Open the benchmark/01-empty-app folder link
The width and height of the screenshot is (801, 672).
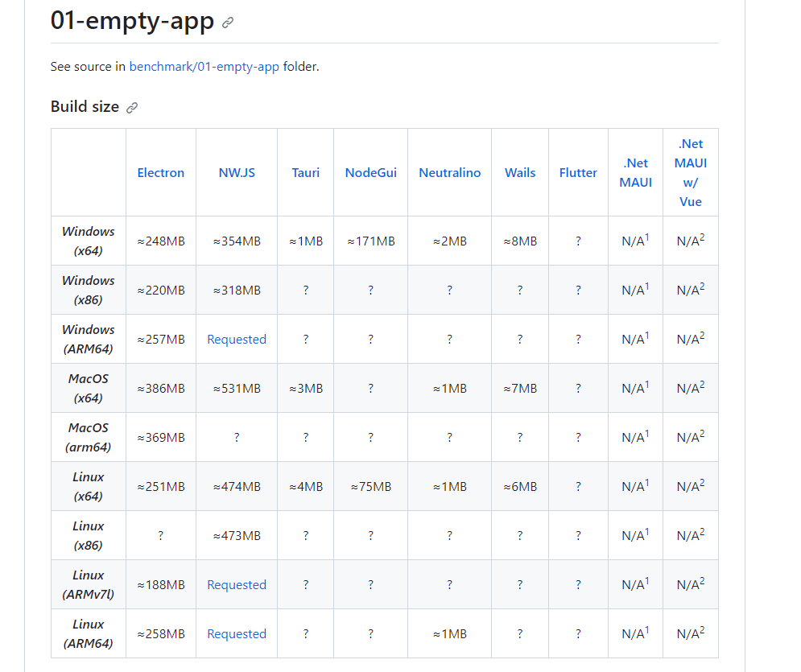click(x=204, y=66)
